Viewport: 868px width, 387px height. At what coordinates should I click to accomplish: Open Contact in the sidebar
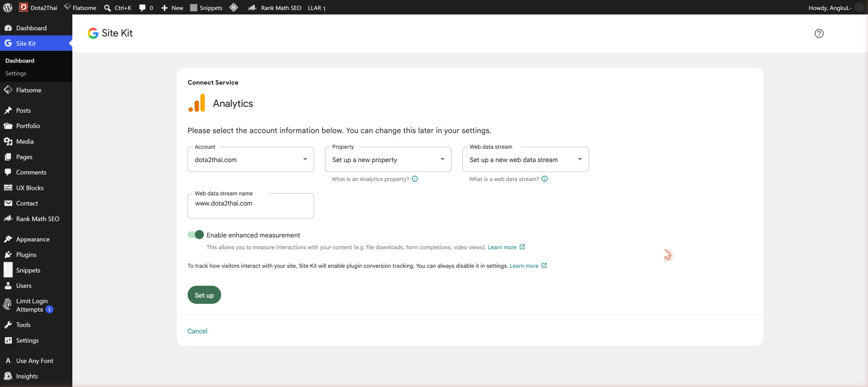[36, 203]
